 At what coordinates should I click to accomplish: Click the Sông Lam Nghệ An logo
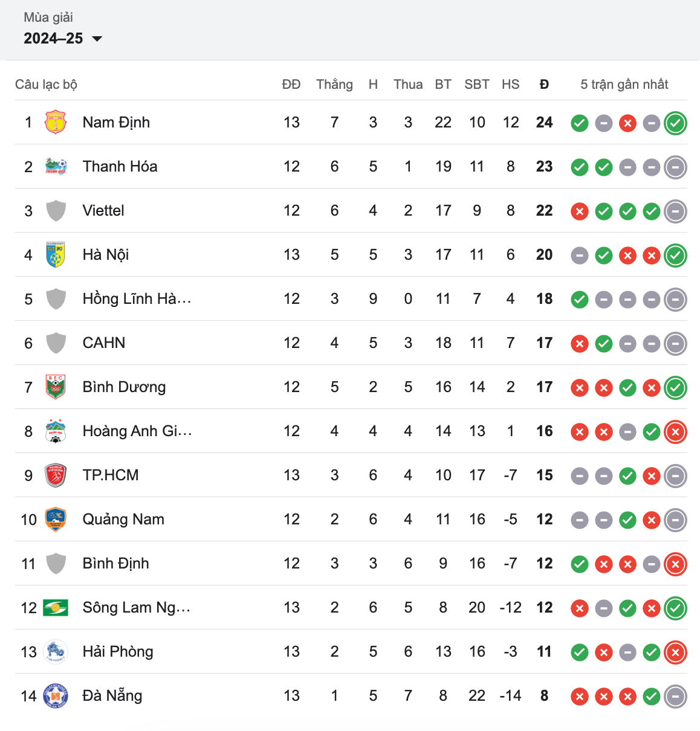56,608
